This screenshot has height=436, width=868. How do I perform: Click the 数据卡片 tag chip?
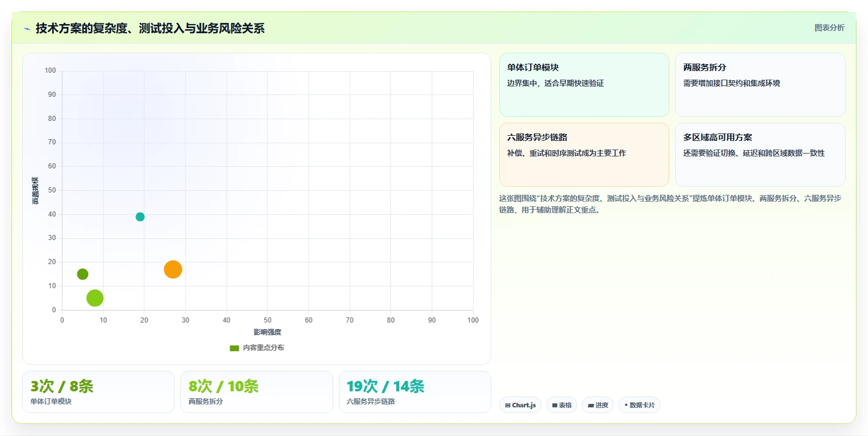[x=640, y=405]
